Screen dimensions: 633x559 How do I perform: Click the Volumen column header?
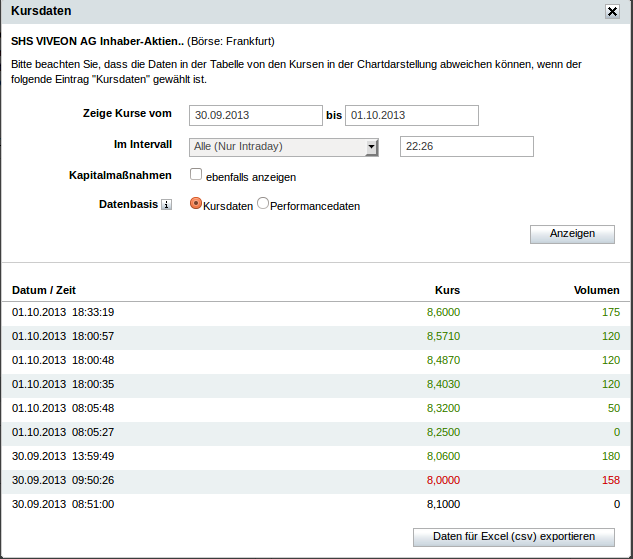tap(596, 290)
